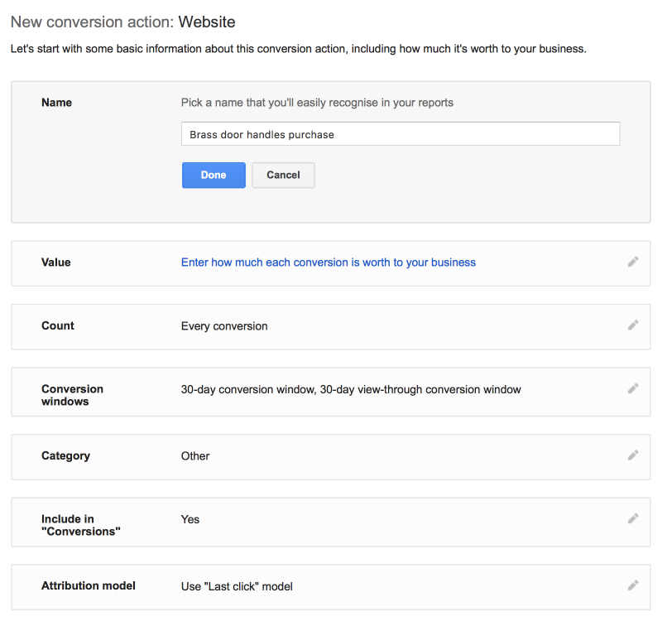Click pencil icon for Include in "Conversions"
Screen dimensions: 672x626
(633, 518)
